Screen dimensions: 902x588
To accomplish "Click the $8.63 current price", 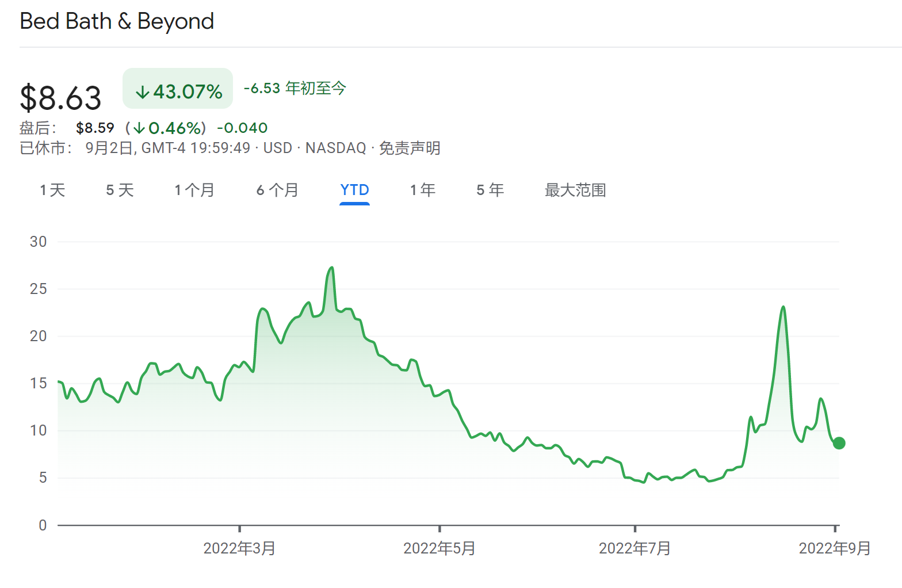I will 60,97.
